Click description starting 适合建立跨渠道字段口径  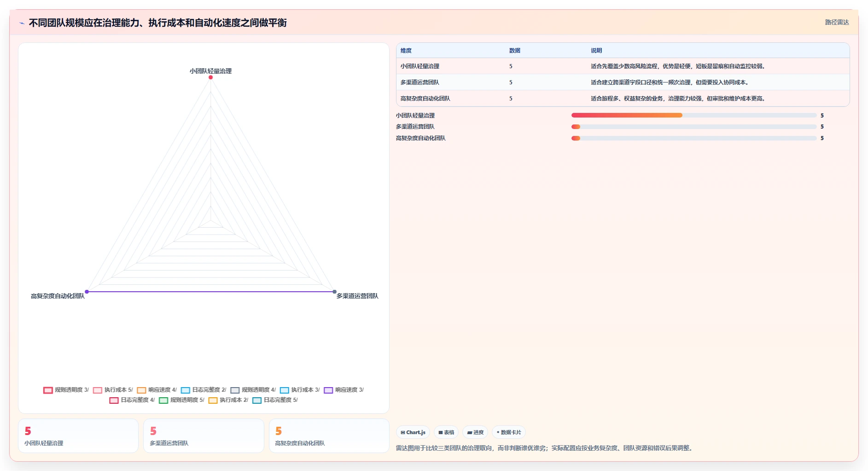click(x=670, y=82)
